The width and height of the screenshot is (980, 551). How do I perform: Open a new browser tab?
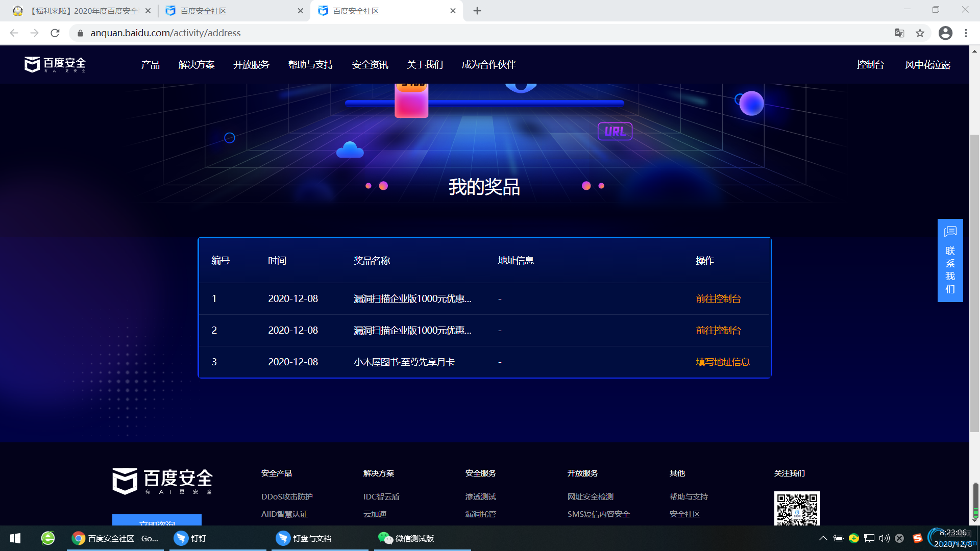click(477, 11)
